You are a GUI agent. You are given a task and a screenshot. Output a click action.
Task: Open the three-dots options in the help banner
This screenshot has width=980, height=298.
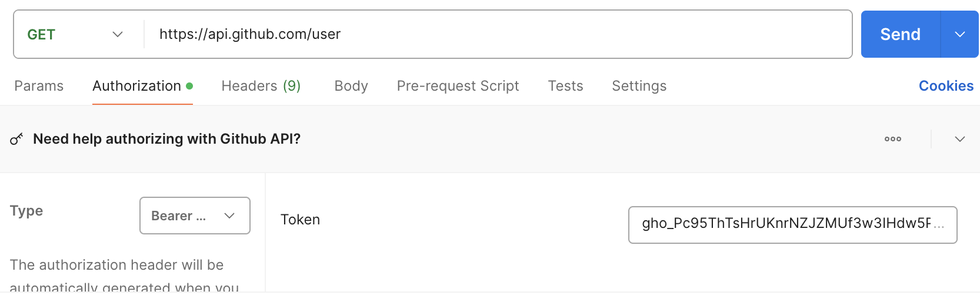click(x=893, y=139)
